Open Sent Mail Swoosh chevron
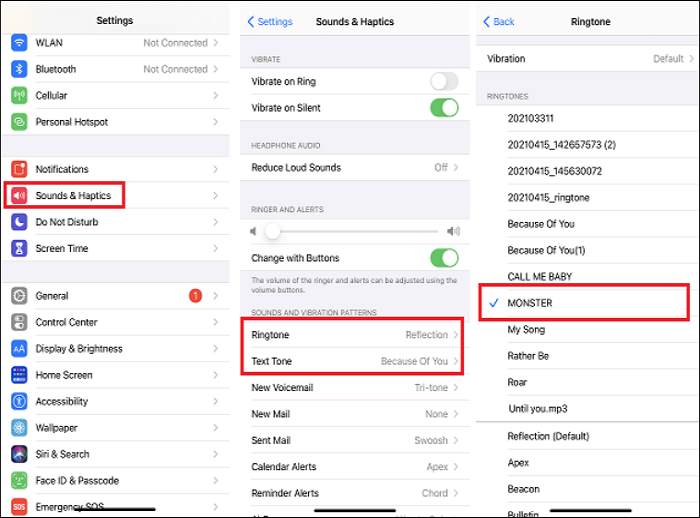The width and height of the screenshot is (700, 518). 456,440
